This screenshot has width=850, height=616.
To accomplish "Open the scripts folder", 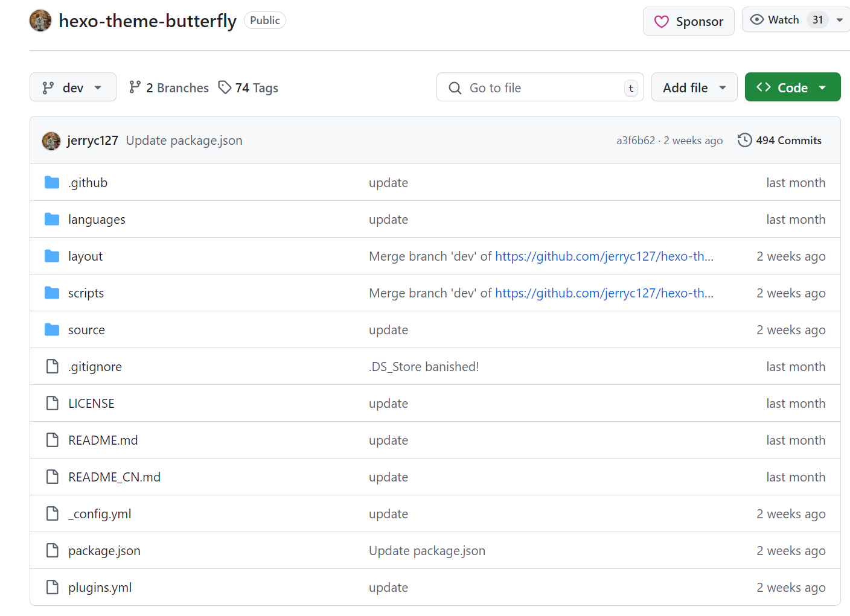I will coord(86,293).
